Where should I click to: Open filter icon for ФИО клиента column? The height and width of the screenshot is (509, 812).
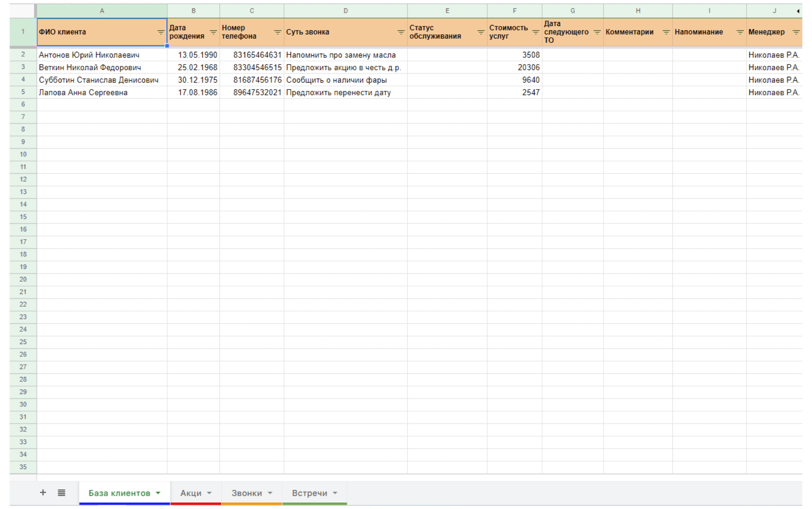coord(161,32)
